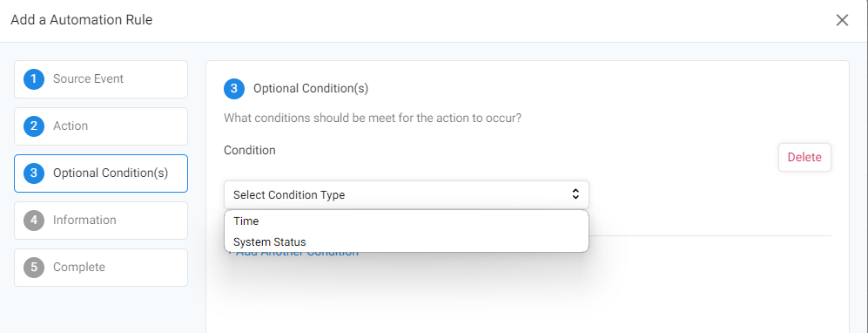Select the Optional Condition(s) step label
868x333 pixels.
[111, 173]
